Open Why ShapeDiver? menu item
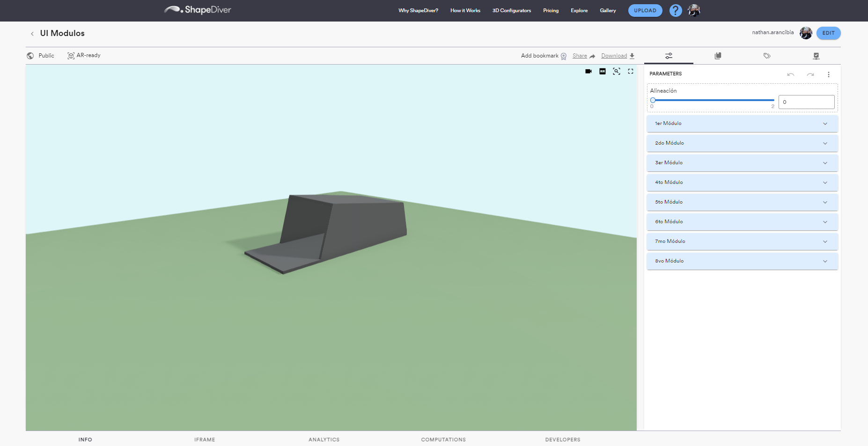The image size is (868, 446). click(x=418, y=10)
